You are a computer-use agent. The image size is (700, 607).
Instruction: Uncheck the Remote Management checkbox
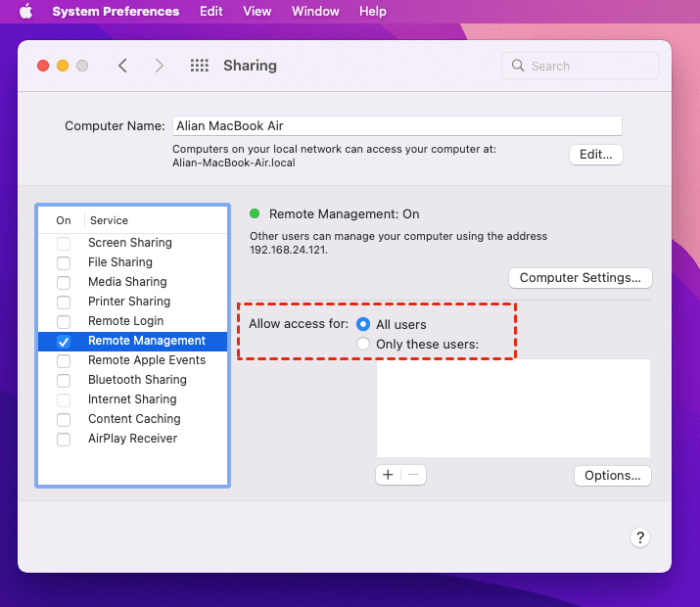(x=64, y=341)
